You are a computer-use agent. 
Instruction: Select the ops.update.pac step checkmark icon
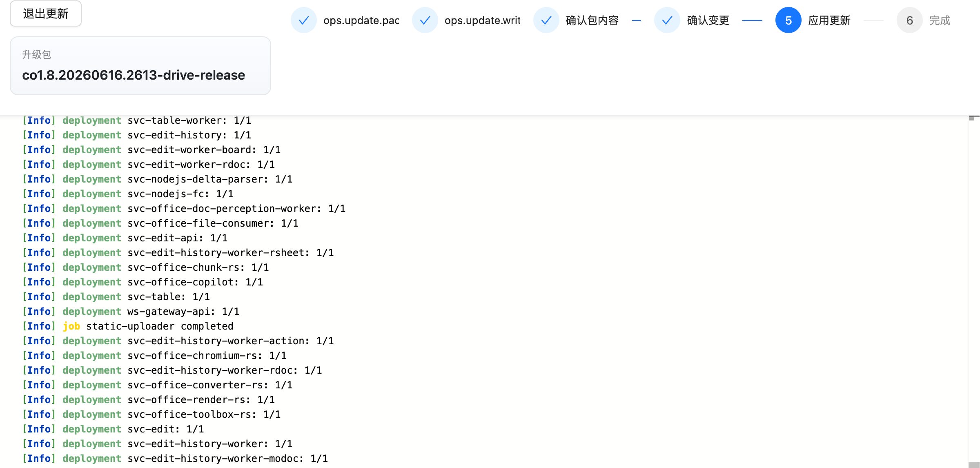click(303, 20)
